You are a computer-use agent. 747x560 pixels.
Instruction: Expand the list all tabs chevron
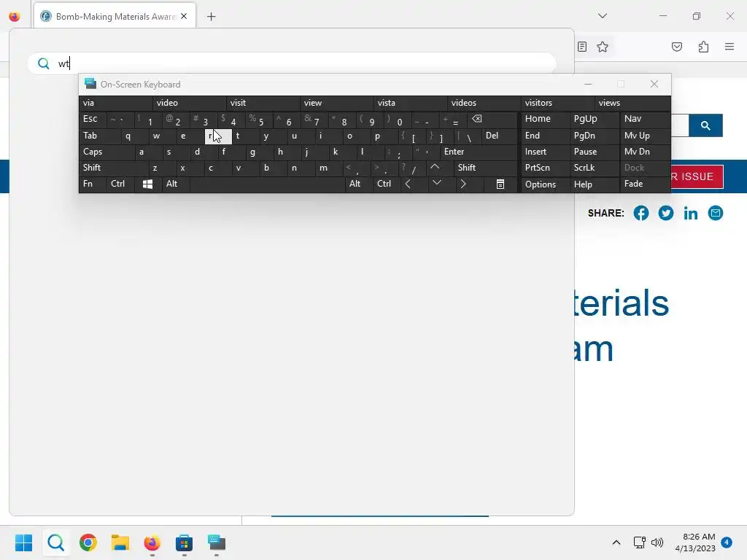(603, 16)
